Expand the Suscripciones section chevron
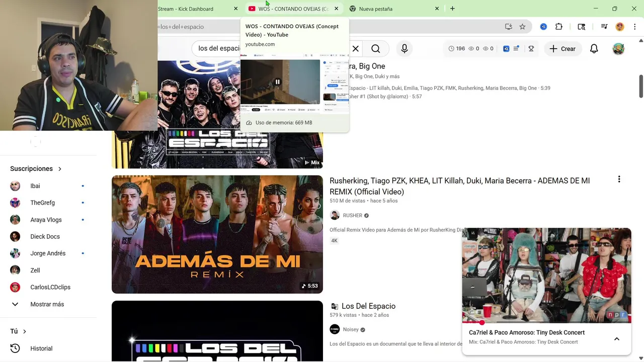The height and width of the screenshot is (362, 644). [60, 169]
